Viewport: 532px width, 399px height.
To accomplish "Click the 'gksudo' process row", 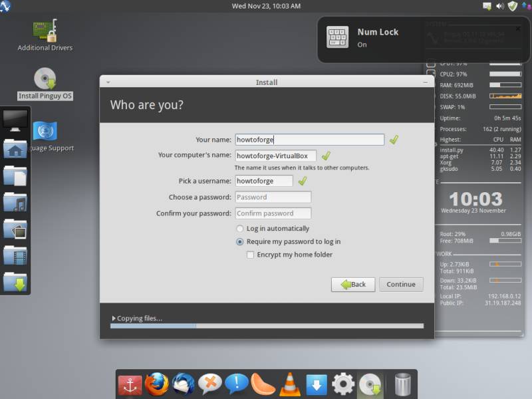I will pyautogui.click(x=480, y=169).
